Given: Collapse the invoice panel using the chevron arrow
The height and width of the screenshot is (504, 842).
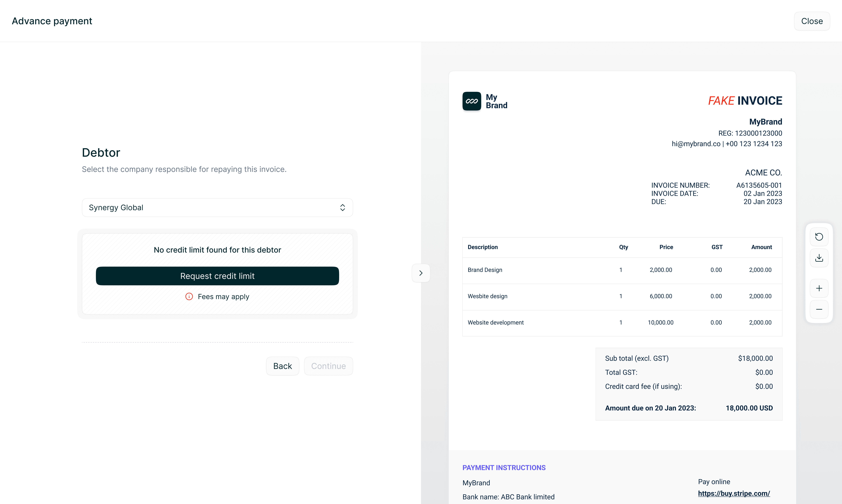Looking at the screenshot, I should coord(421,273).
